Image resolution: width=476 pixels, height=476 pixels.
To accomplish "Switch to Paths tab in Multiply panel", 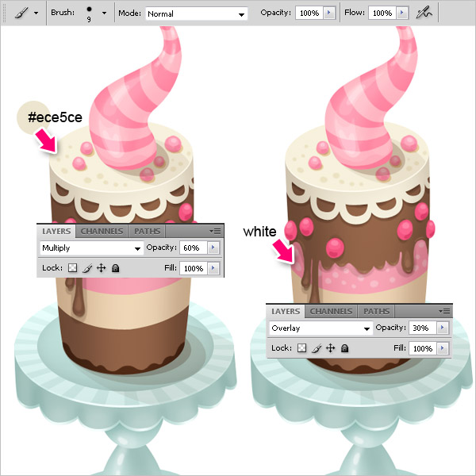I will tap(147, 232).
